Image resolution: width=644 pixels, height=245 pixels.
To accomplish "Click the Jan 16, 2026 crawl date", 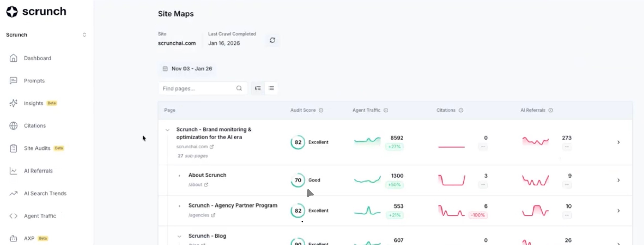I will pyautogui.click(x=224, y=43).
